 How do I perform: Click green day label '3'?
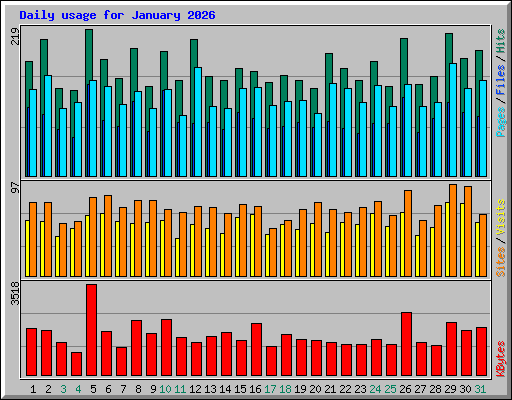[63, 389]
